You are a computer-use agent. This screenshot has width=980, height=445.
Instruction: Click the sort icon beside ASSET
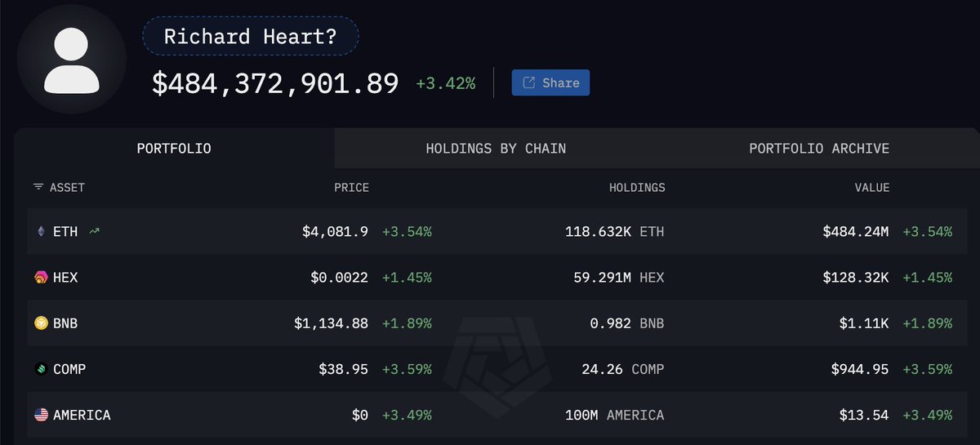(38, 188)
